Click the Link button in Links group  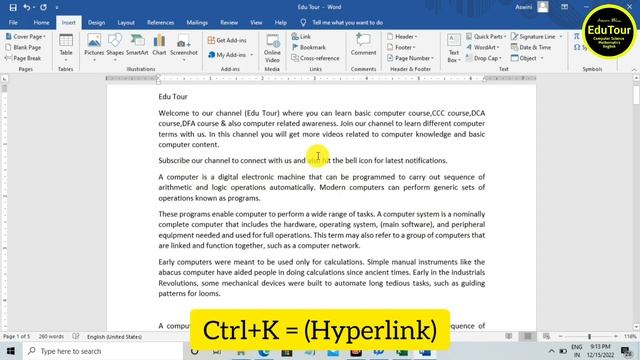point(301,36)
